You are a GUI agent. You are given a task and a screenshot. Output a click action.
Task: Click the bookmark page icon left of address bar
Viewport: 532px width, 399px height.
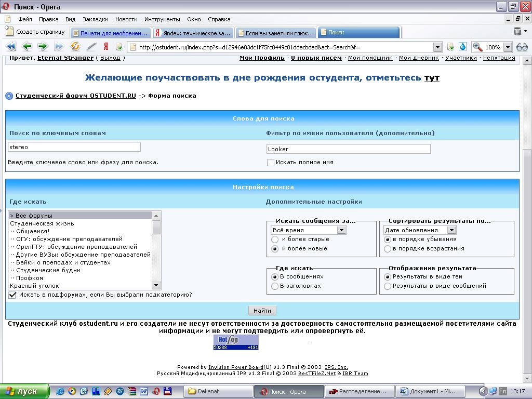[119, 47]
